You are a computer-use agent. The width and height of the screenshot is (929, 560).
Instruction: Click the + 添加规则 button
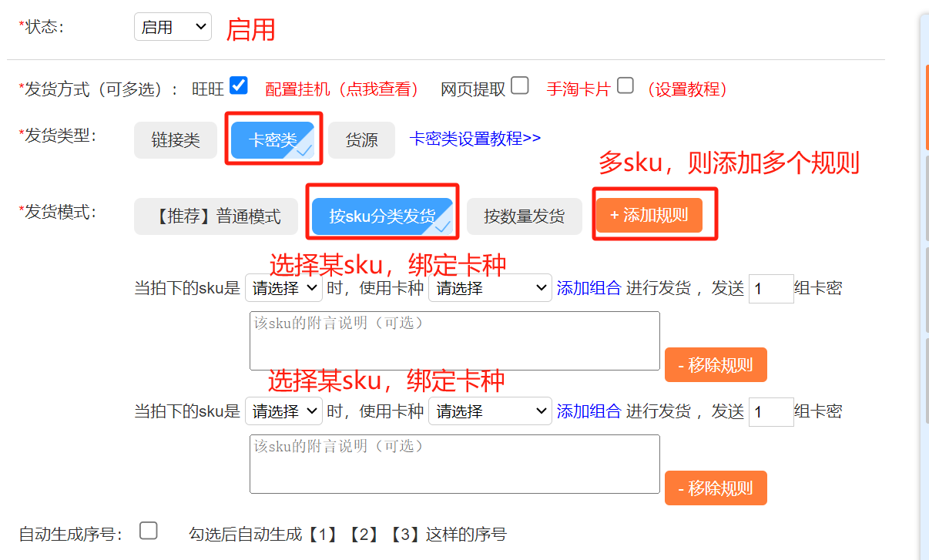(649, 216)
